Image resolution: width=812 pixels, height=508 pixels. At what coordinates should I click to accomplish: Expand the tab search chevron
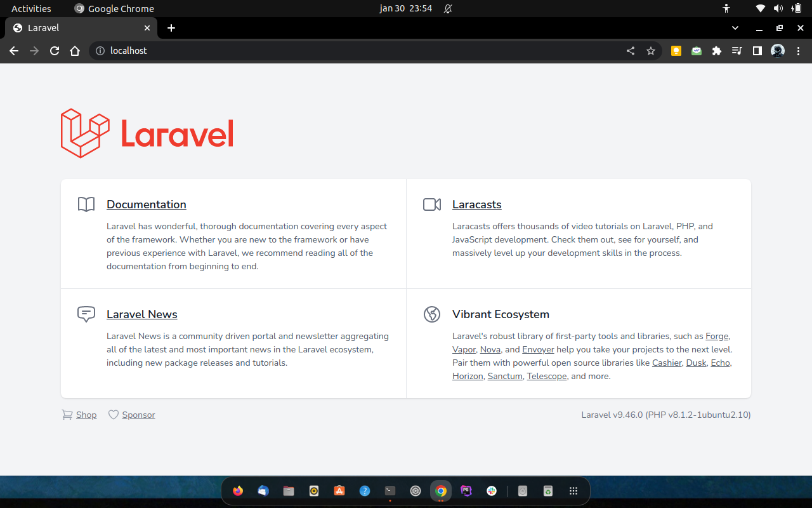click(735, 28)
